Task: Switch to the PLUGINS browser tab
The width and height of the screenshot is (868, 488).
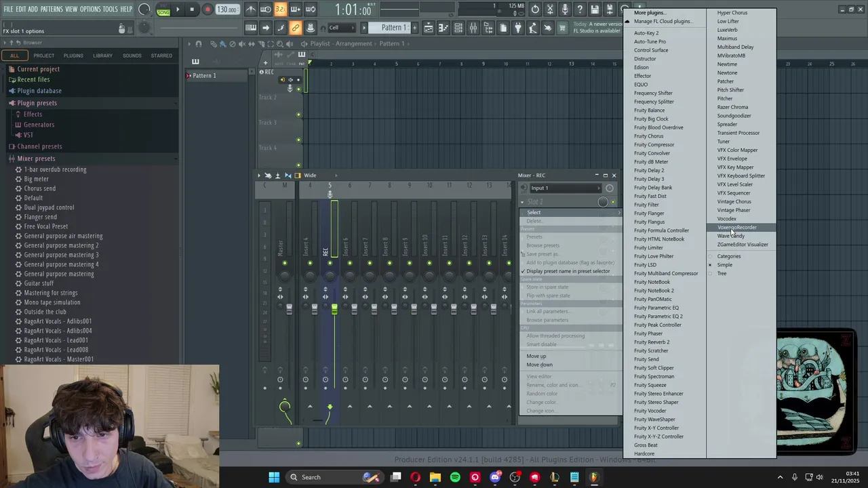Action: pos(73,56)
